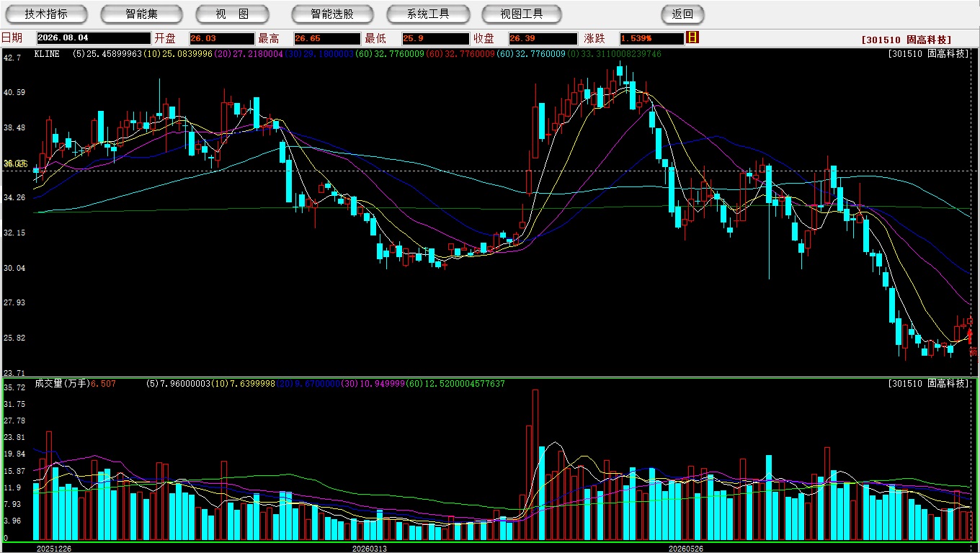Click the 成交量(万手) volume label
Screen dimensions: 980x553
[62, 384]
